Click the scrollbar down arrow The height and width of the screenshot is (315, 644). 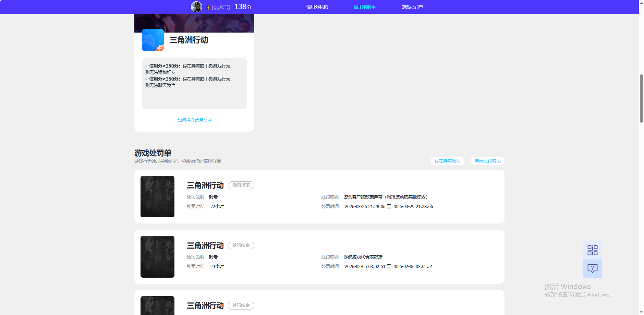point(641,312)
